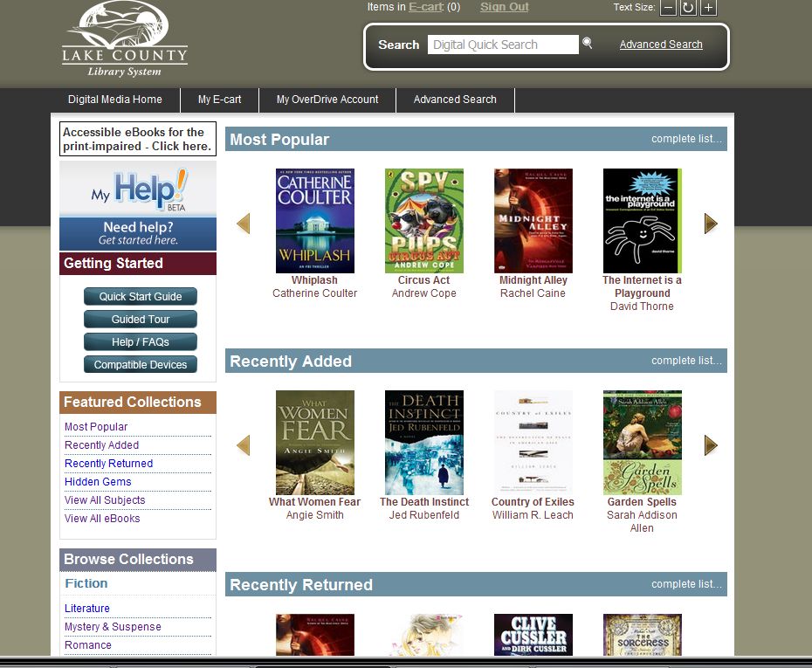View complete list of Most Popular

click(x=686, y=139)
